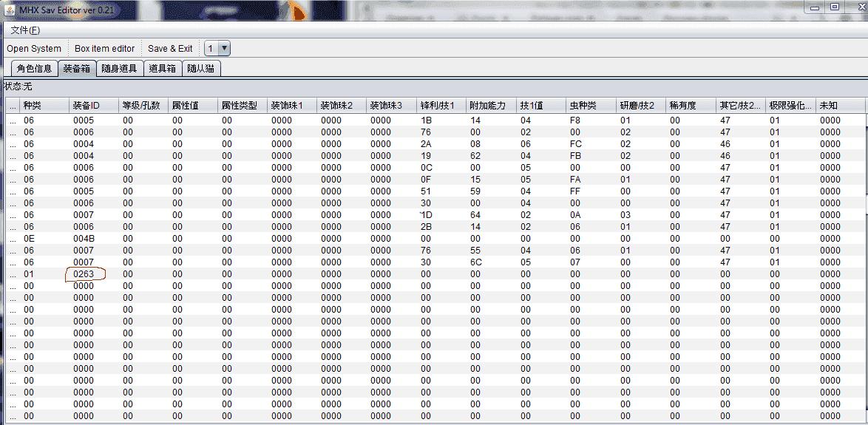
Task: Select the 虫种类 cell showing FF
Action: pos(591,191)
